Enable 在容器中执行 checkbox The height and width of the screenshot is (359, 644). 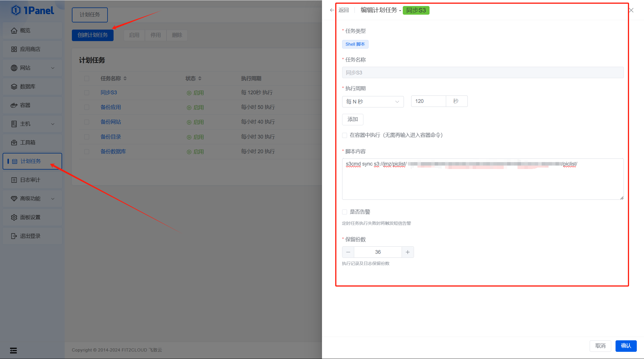click(x=344, y=135)
